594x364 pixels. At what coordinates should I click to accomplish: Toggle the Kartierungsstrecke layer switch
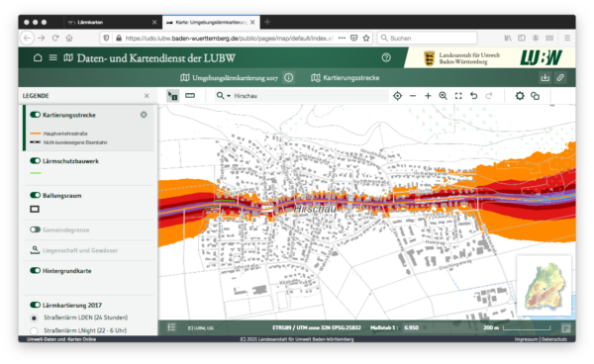pos(36,115)
